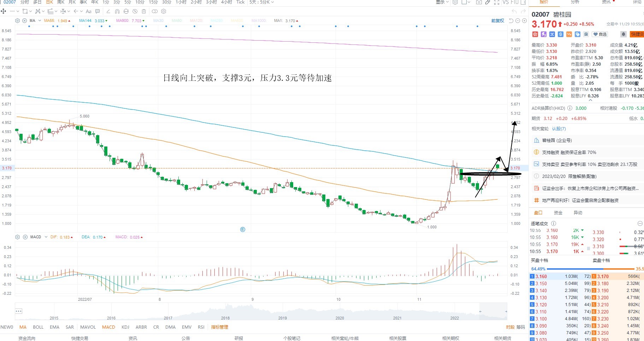Click the sync drawings icon
Viewport: 644px width, 341px height.
coord(126,11)
